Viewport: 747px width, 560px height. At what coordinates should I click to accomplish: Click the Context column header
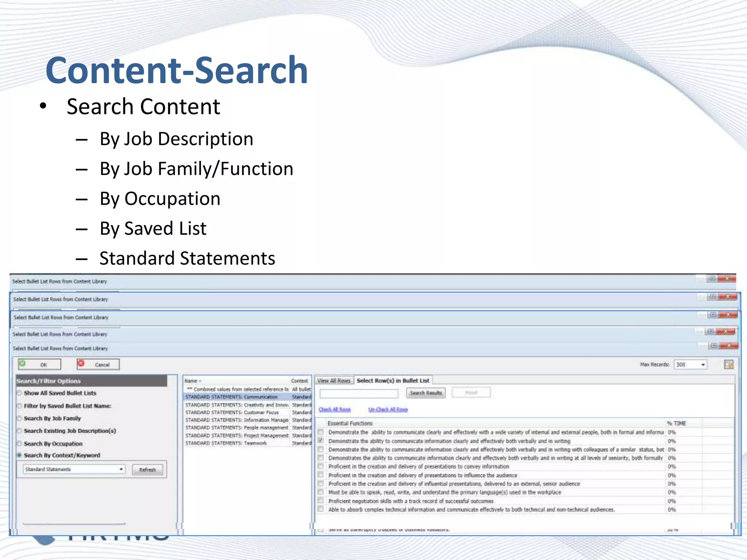pos(300,381)
